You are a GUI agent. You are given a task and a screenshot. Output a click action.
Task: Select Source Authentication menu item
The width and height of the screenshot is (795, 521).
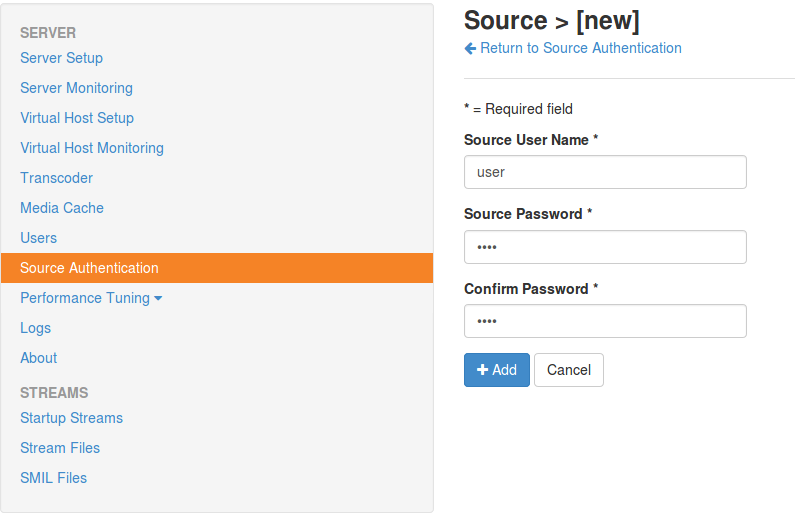[x=89, y=268]
